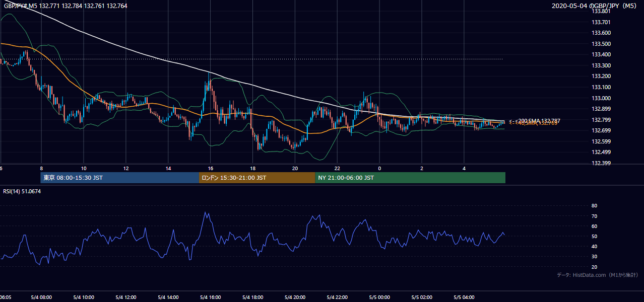Click RSI scale level 50
This screenshot has height=302, width=644.
coord(594,236)
